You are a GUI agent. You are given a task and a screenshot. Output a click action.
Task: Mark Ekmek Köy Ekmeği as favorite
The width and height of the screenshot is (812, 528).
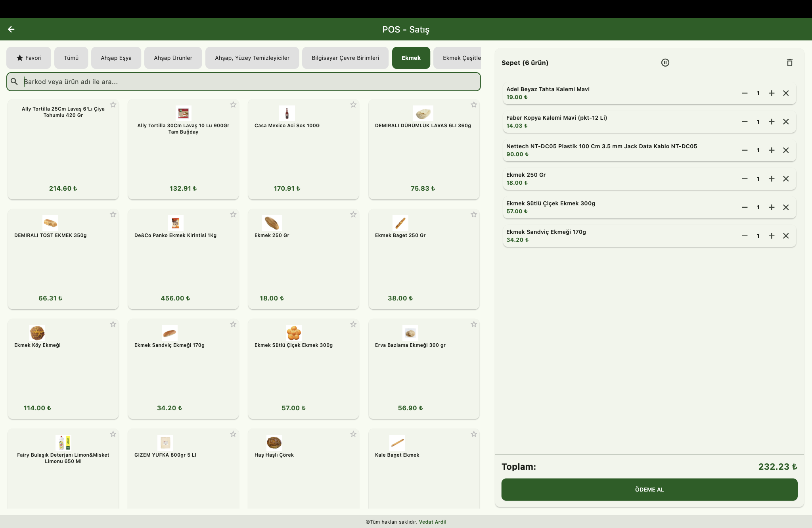click(x=113, y=324)
